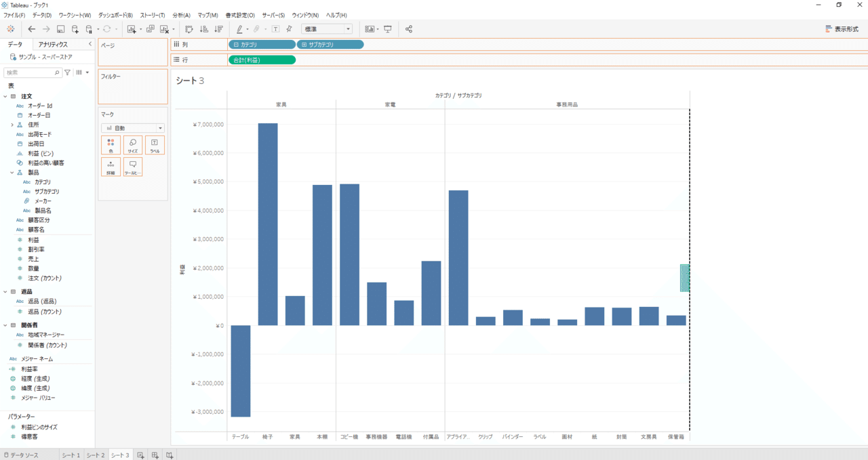Image resolution: width=868 pixels, height=460 pixels.
Task: Click the 検索 field search box
Action: click(x=33, y=72)
